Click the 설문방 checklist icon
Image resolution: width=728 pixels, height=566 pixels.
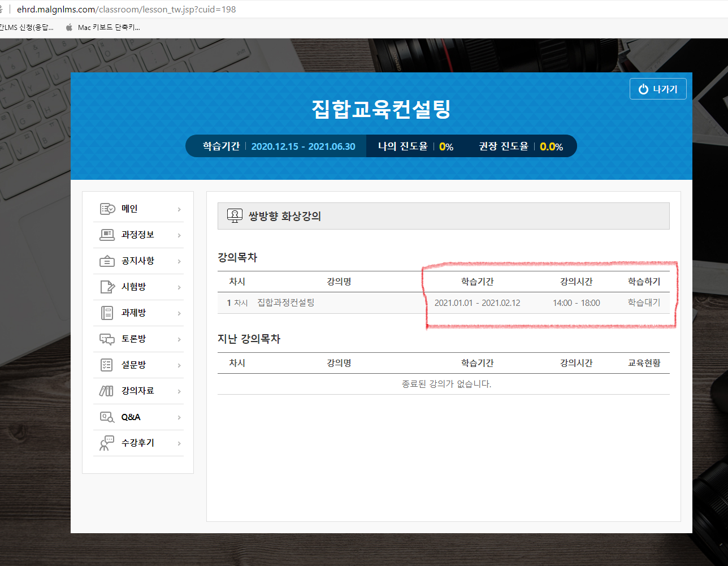click(x=107, y=365)
